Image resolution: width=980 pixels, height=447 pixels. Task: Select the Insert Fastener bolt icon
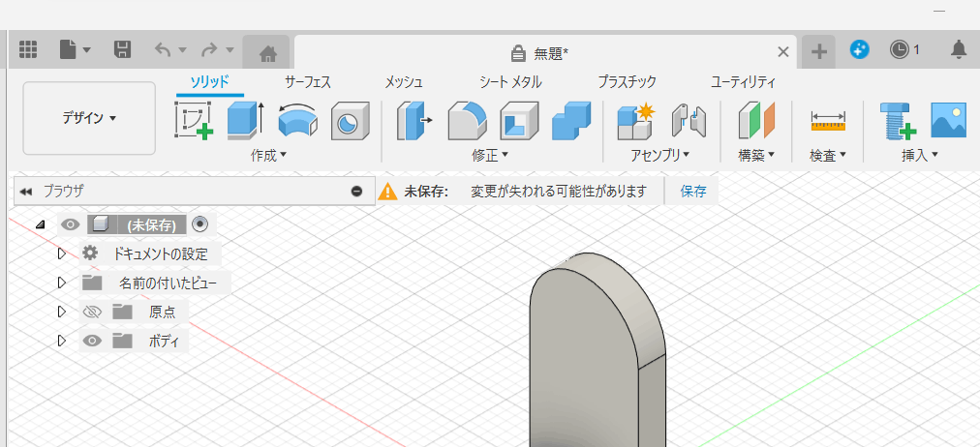click(x=898, y=120)
